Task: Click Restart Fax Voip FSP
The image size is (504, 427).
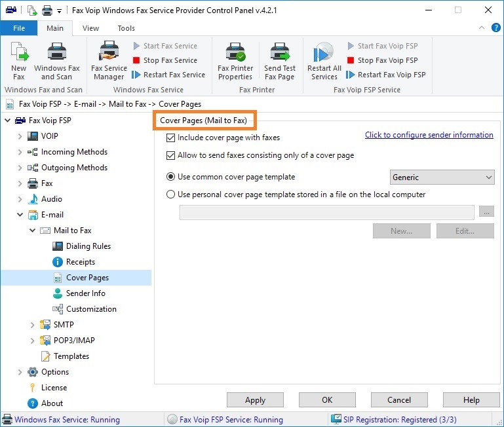Action: [x=386, y=75]
